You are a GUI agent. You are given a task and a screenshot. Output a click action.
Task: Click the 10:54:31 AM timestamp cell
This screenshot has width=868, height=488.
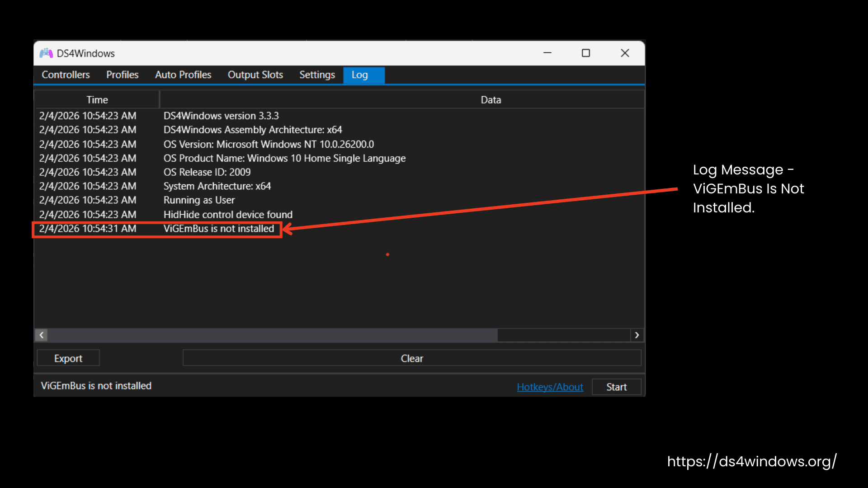88,229
